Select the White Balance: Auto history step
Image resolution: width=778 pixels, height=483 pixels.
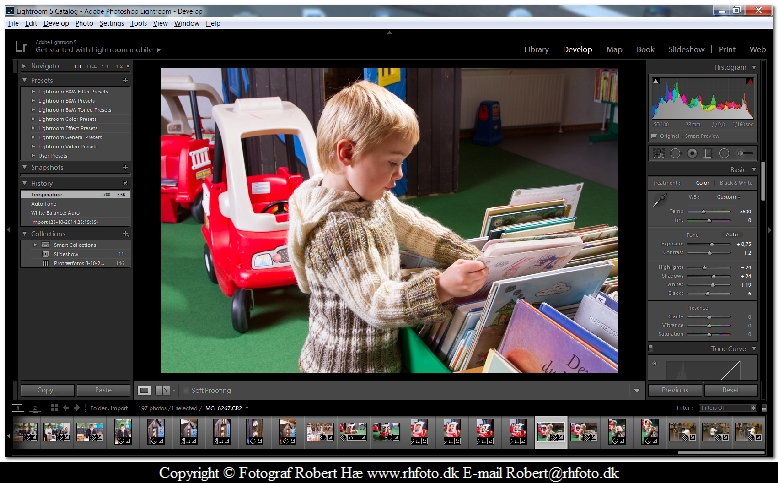point(75,212)
